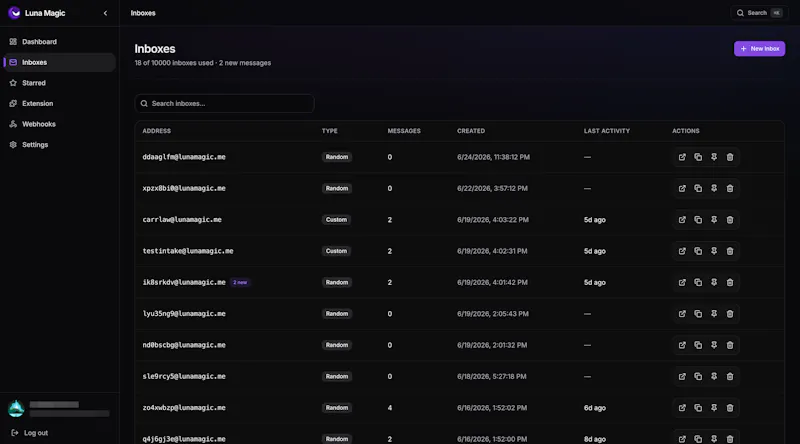Click the Inboxes breadcrumb in top bar

(x=143, y=13)
